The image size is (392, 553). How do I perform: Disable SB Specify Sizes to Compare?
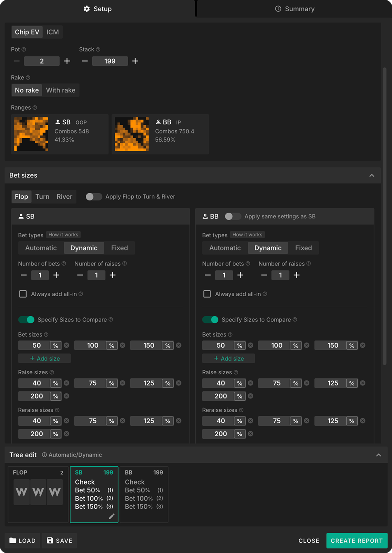(x=26, y=320)
